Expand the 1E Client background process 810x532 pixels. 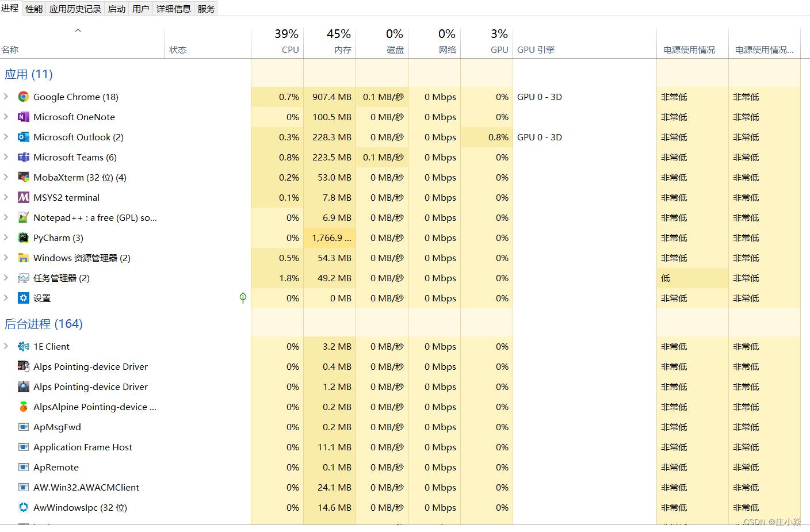6,346
